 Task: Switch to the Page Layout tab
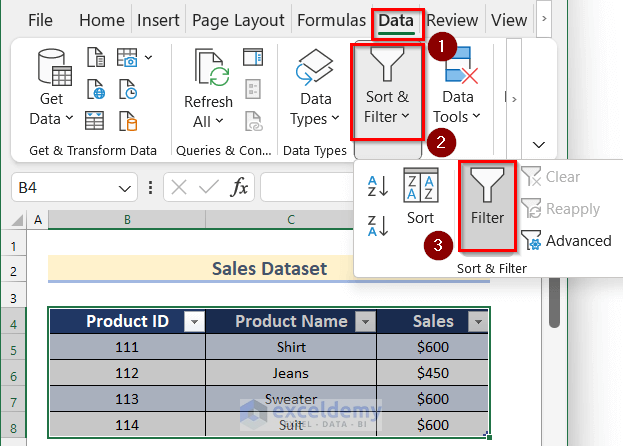point(238,20)
